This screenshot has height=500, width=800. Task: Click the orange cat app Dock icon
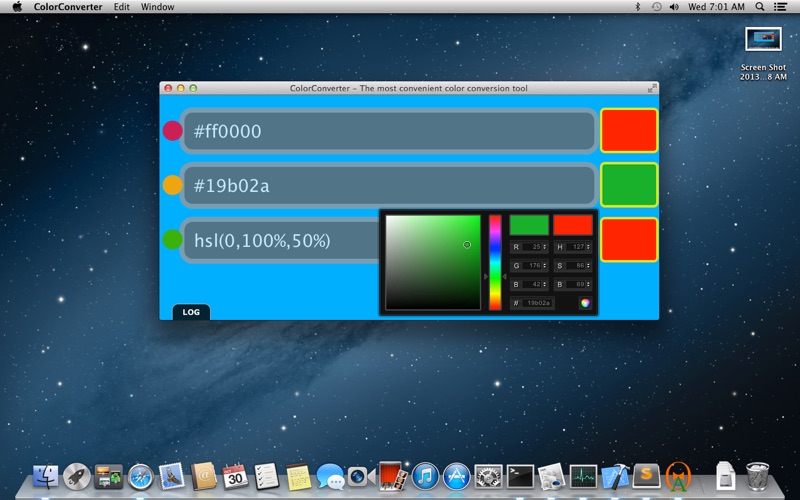(679, 476)
